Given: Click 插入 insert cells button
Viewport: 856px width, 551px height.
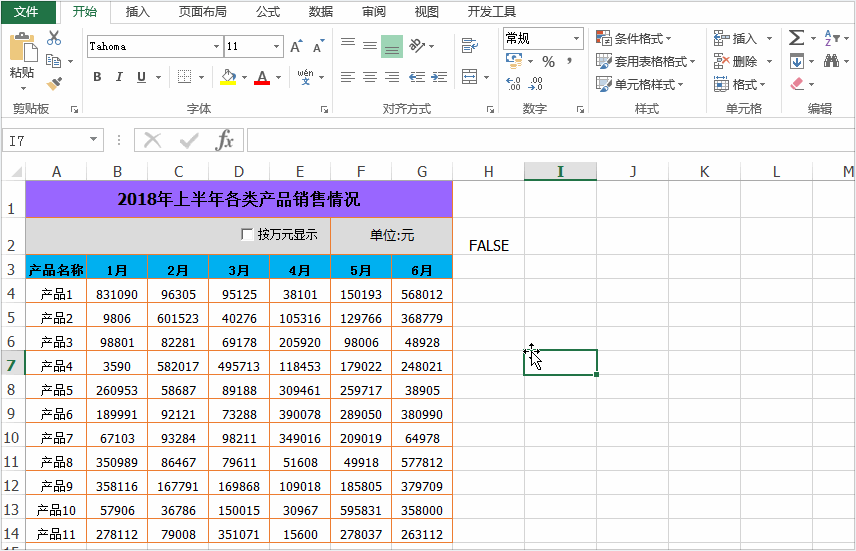Looking at the screenshot, I should (735, 38).
